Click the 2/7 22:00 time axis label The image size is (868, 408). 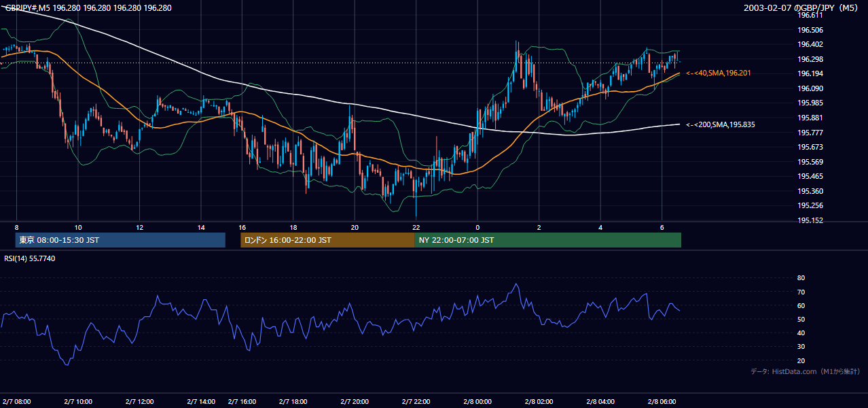click(416, 402)
